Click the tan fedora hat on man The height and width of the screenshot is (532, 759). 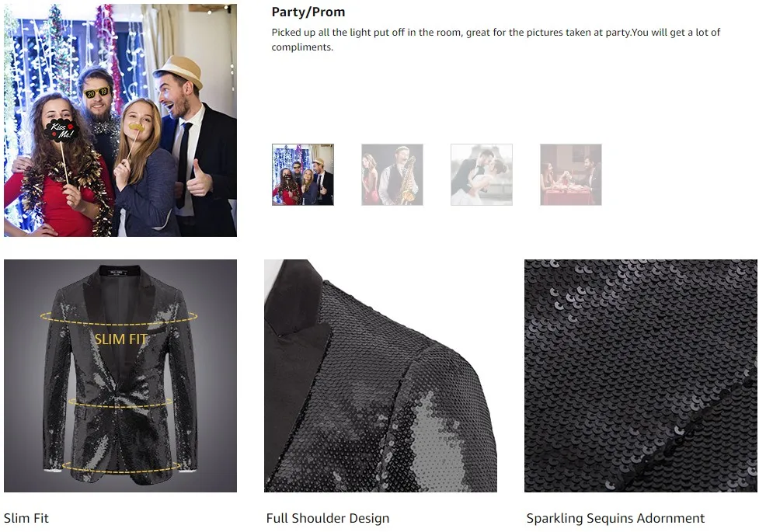pos(179,71)
